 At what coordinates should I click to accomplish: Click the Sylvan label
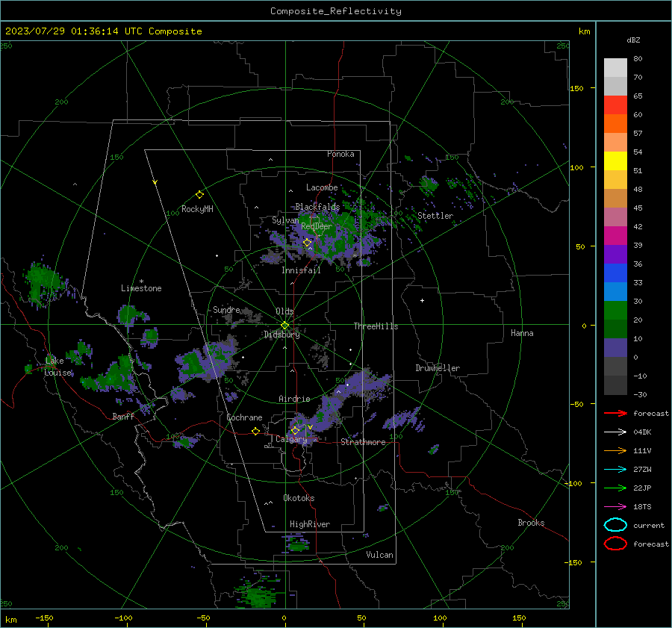285,220
